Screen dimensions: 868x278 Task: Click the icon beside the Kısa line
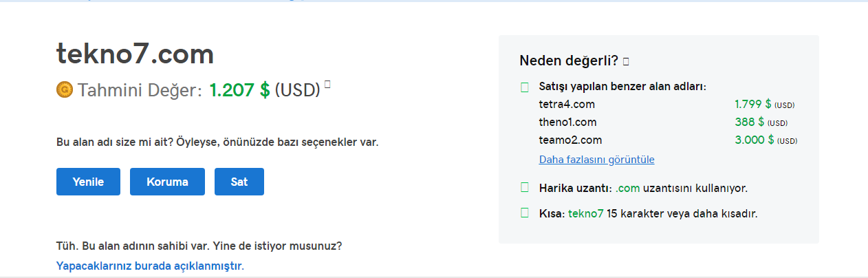(525, 213)
